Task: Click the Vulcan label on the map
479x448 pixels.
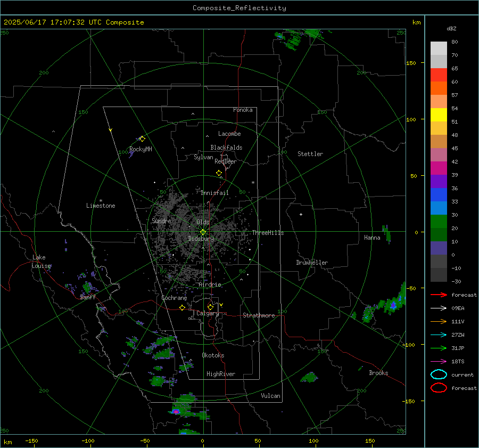Action: point(271,396)
